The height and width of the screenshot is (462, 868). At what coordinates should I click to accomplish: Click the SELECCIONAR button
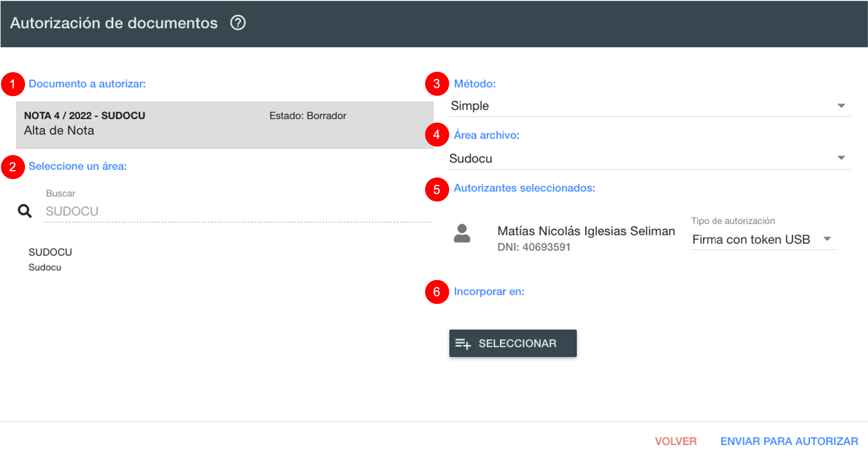[x=512, y=343]
